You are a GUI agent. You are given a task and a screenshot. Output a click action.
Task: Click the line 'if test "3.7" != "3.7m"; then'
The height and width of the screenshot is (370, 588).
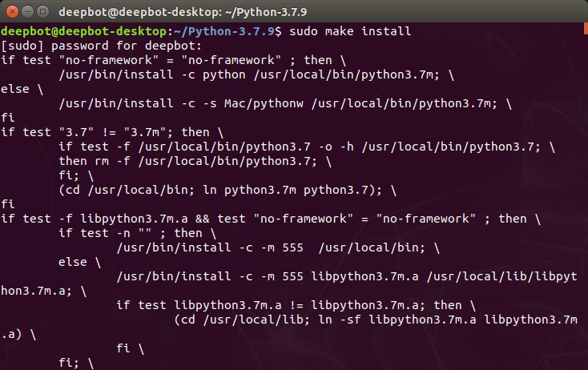[112, 132]
